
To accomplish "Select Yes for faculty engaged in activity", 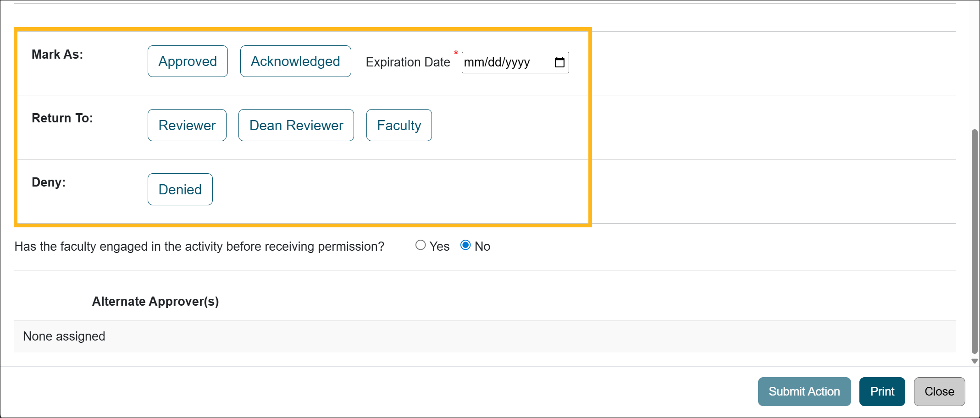I will 421,245.
